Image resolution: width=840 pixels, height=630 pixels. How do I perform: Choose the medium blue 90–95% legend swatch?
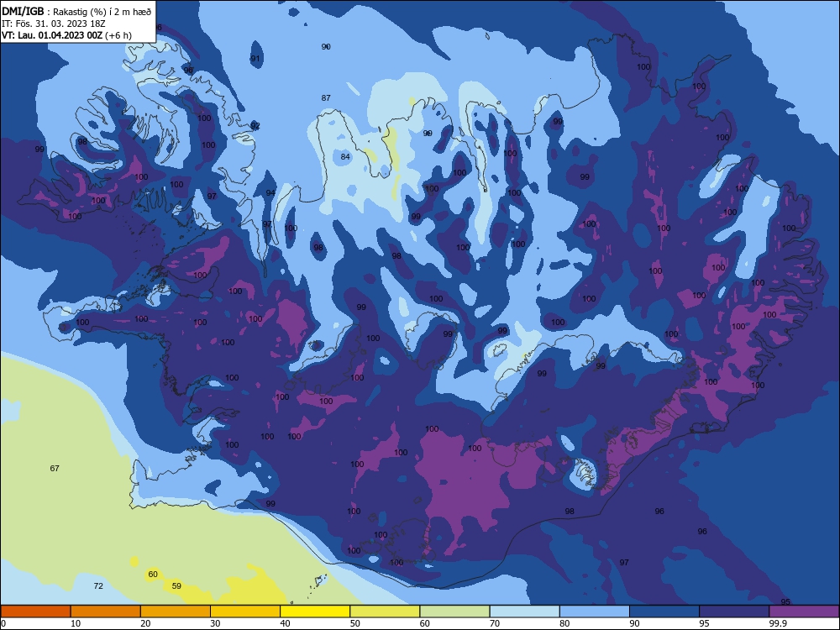[664, 612]
